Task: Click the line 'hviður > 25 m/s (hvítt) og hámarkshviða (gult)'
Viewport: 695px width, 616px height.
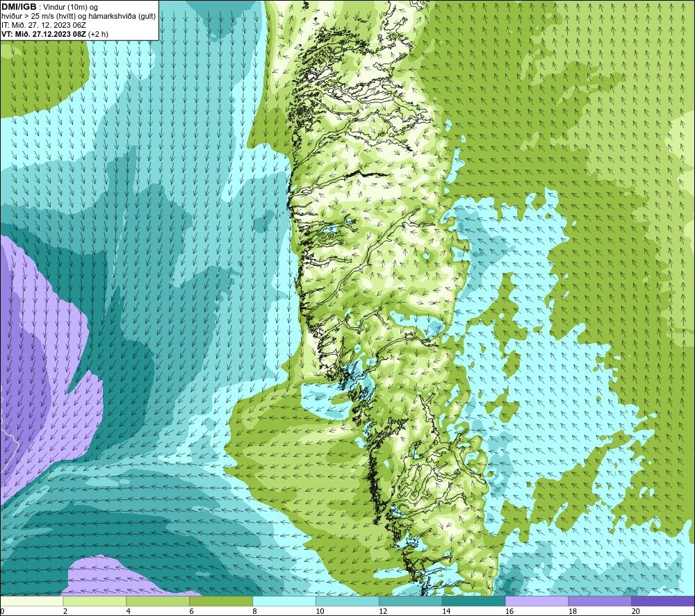Action: pyautogui.click(x=79, y=17)
